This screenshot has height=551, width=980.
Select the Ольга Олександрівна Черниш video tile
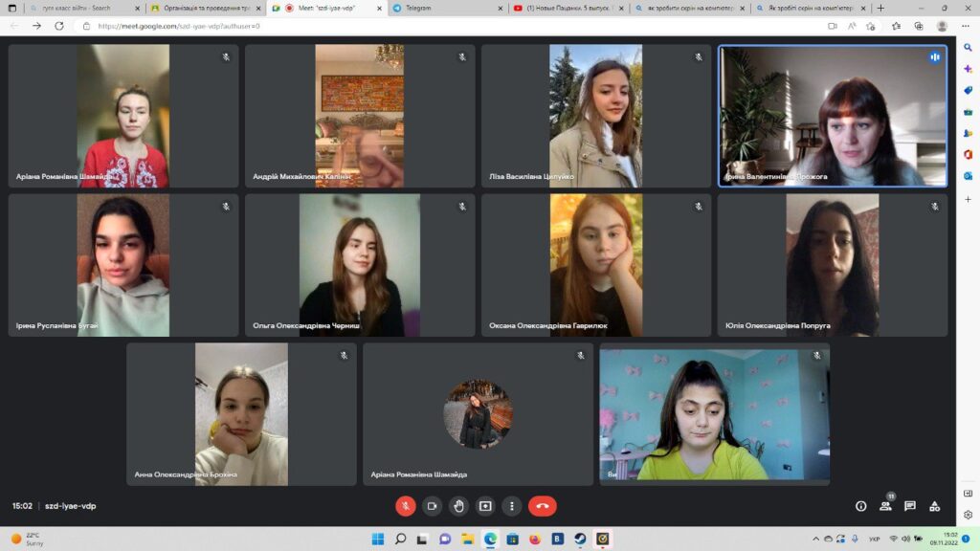coord(360,265)
